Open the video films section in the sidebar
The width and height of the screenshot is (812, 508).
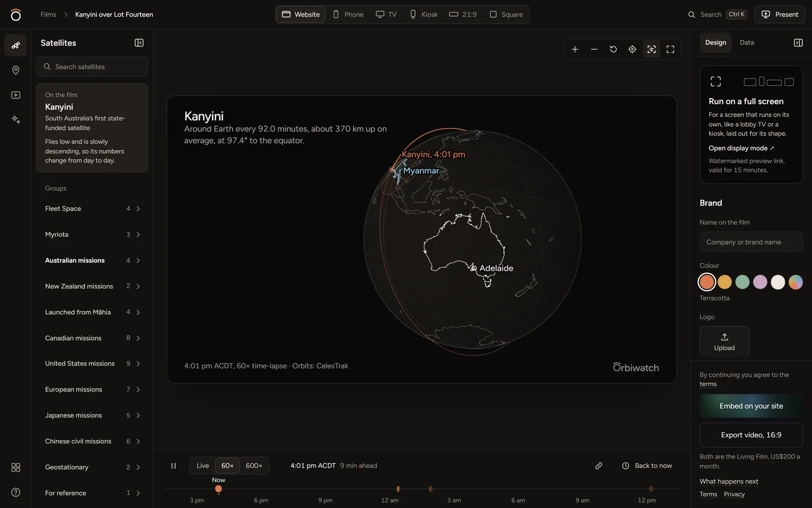[x=16, y=95]
